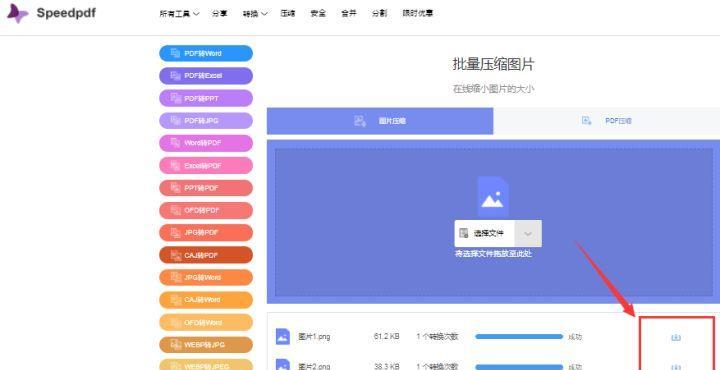
Task: Choose the PDF转Excel tool
Action: [x=206, y=76]
